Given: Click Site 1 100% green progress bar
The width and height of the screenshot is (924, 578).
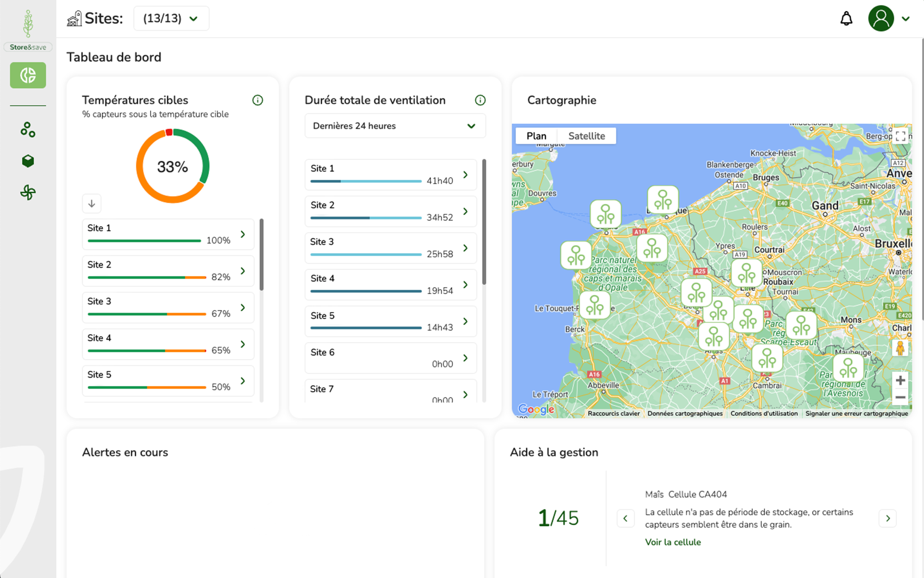Looking at the screenshot, I should pyautogui.click(x=144, y=241).
